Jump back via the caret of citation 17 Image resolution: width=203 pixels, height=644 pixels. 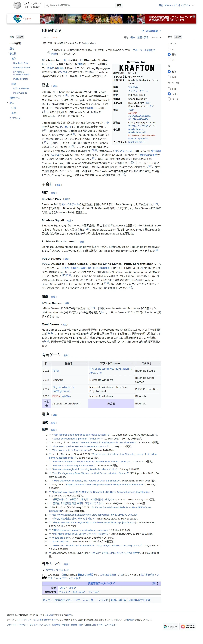click(x=50, y=515)
